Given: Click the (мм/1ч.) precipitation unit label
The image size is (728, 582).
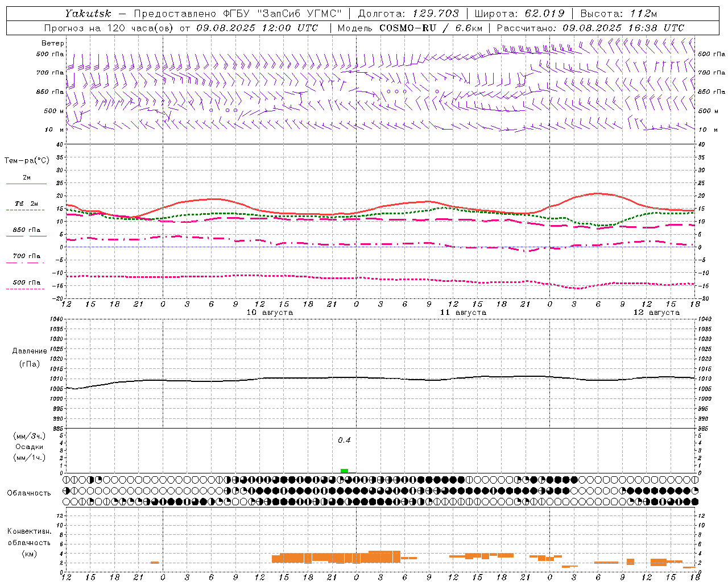Looking at the screenshot, I should 30,458.
